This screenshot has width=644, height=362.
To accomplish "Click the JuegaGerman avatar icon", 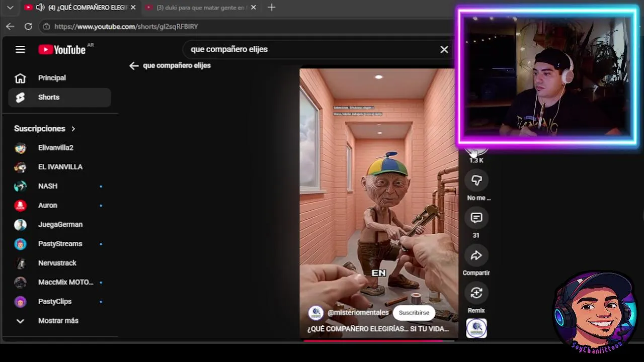I will tap(20, 225).
